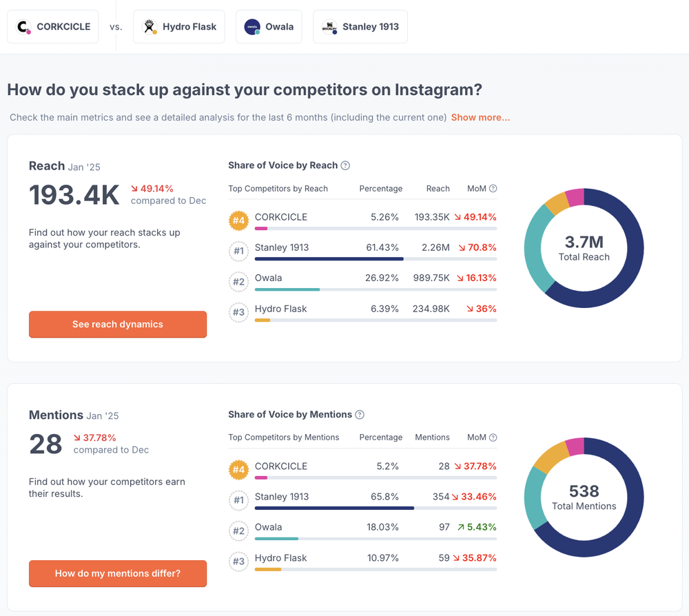Click Owala teal mentions progress bar
Screen dimensions: 689x616
[276, 539]
